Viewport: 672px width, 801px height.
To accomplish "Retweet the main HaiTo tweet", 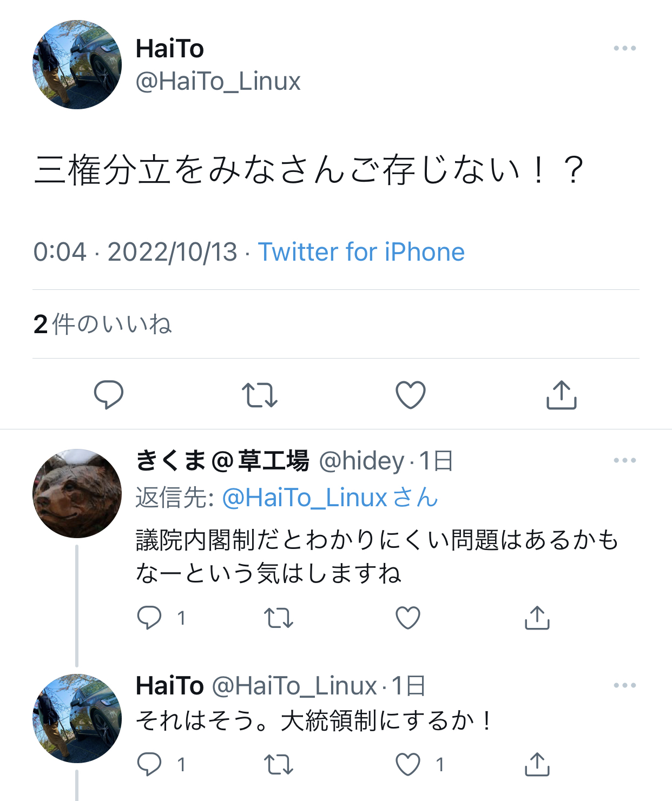I will 260,395.
